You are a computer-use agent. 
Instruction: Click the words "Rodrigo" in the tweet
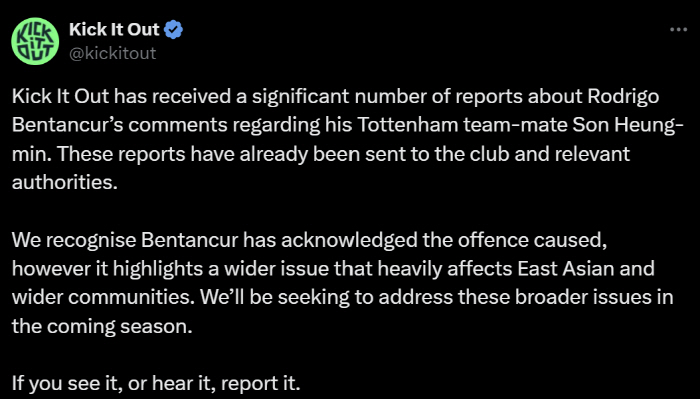(x=623, y=97)
